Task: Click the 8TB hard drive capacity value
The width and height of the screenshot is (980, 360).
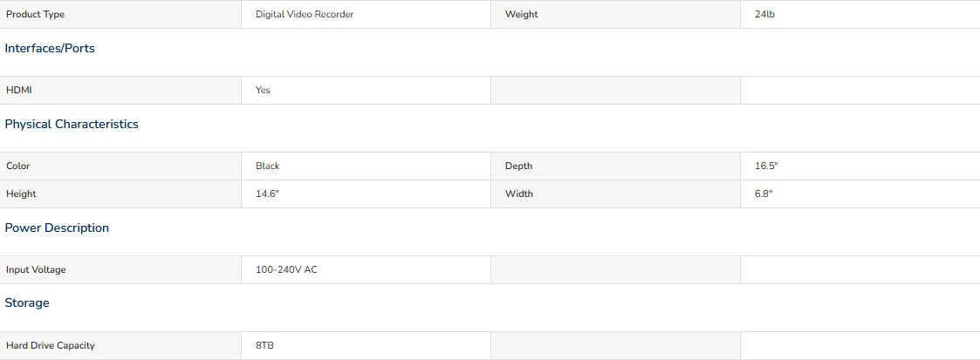Action: click(x=264, y=346)
